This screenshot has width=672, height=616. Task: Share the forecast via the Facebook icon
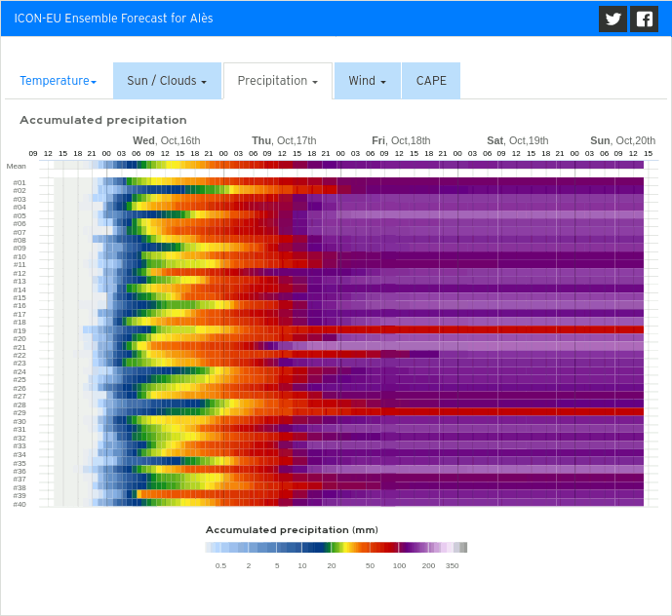[x=644, y=19]
